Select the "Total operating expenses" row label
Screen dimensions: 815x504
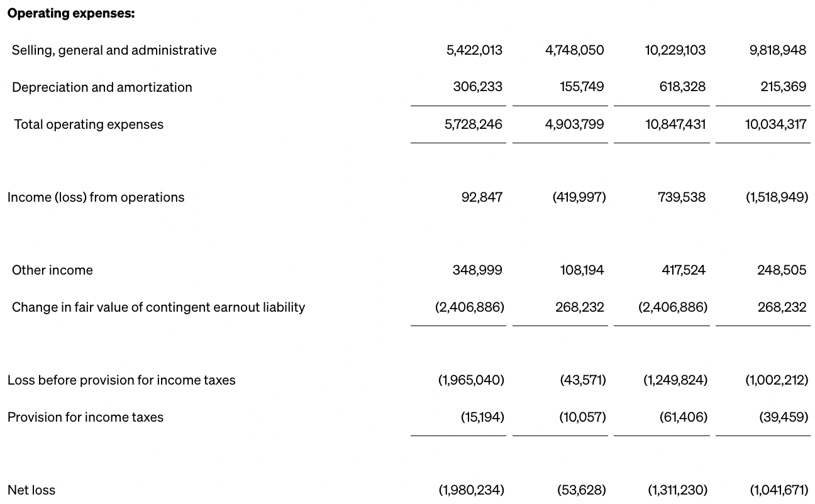click(x=89, y=124)
